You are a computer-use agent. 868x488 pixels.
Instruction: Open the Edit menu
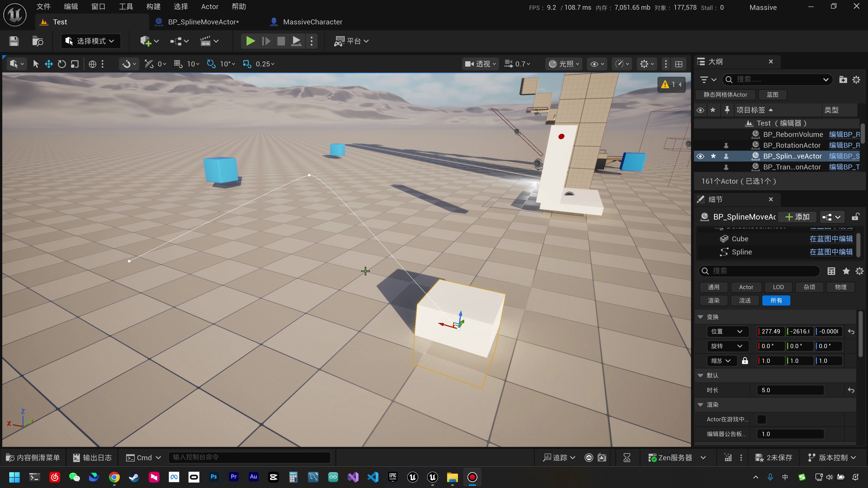(x=71, y=7)
